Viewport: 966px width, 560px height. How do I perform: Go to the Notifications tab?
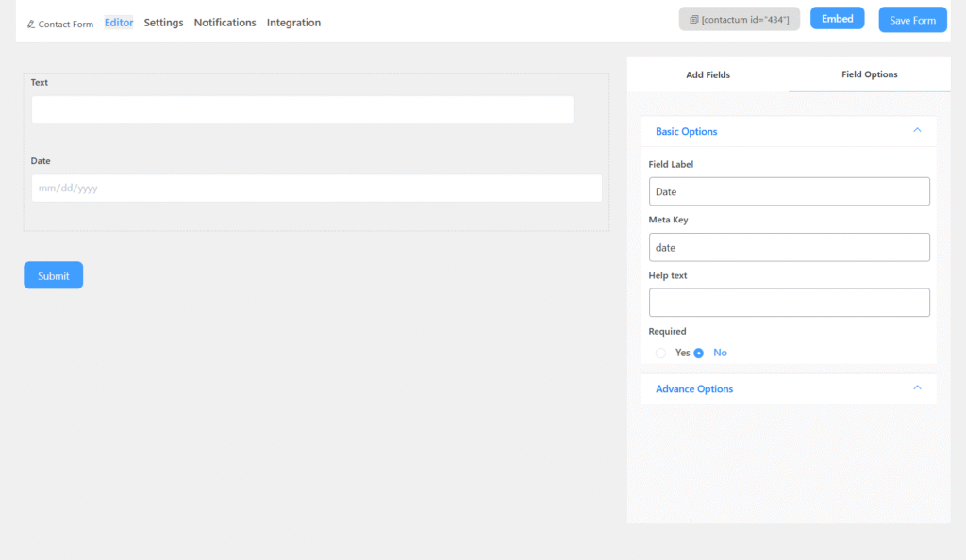tap(225, 23)
